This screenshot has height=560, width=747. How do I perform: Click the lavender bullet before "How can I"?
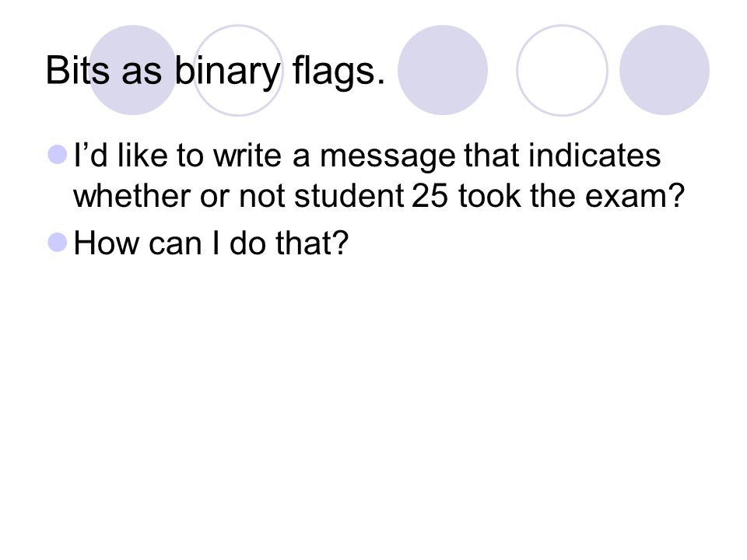click(58, 242)
